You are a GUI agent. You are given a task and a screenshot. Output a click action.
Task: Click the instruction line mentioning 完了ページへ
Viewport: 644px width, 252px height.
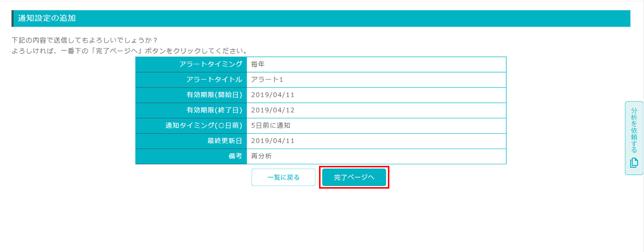coord(130,51)
